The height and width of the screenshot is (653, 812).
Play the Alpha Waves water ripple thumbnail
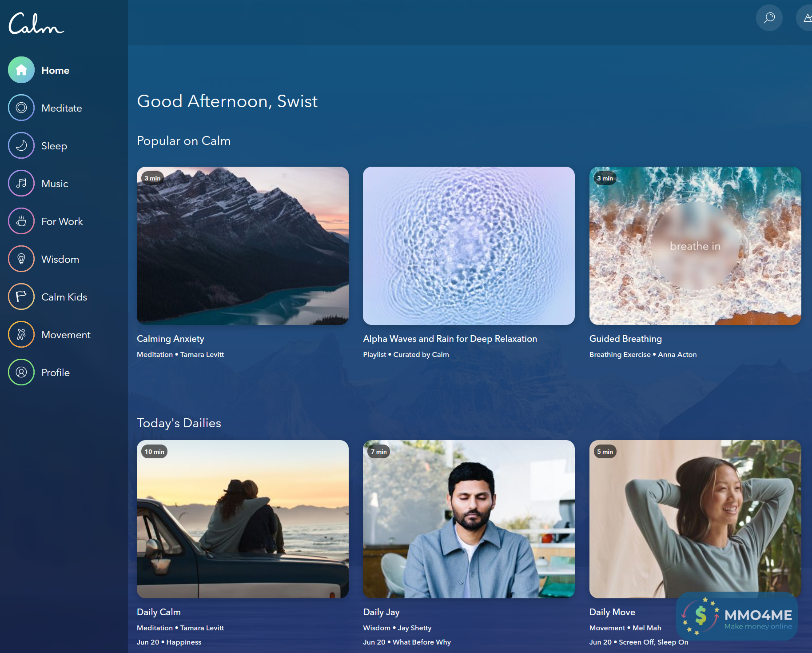click(469, 246)
